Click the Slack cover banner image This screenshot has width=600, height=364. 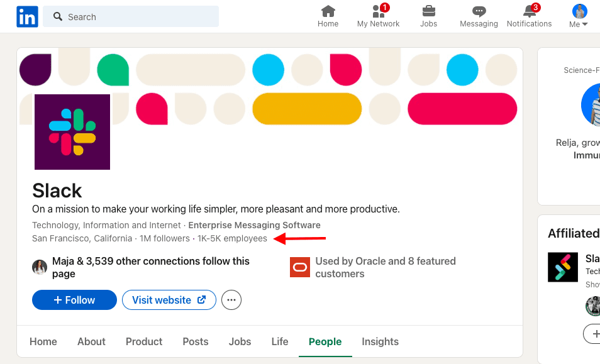click(x=270, y=86)
